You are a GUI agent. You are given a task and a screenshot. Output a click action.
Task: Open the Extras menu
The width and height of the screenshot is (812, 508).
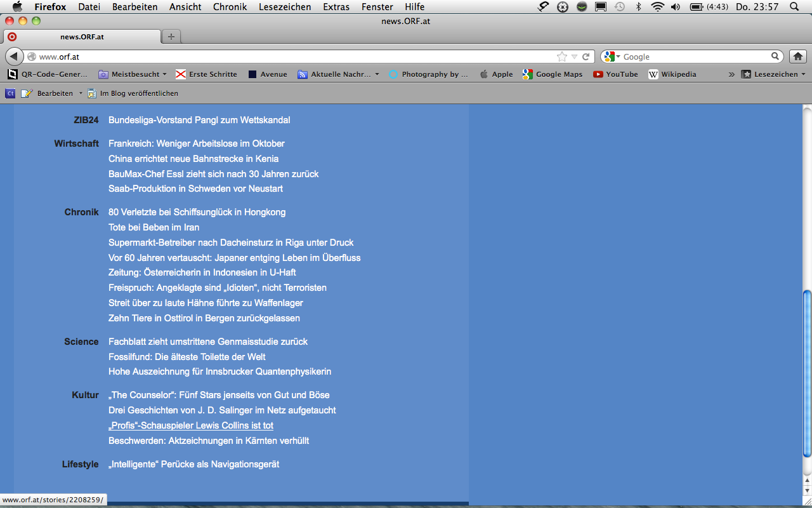[336, 7]
